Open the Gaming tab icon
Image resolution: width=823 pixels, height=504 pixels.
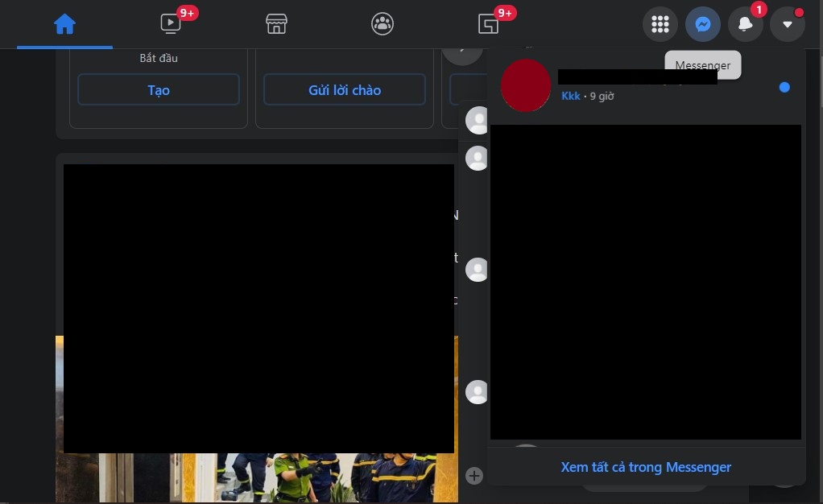pos(489,24)
